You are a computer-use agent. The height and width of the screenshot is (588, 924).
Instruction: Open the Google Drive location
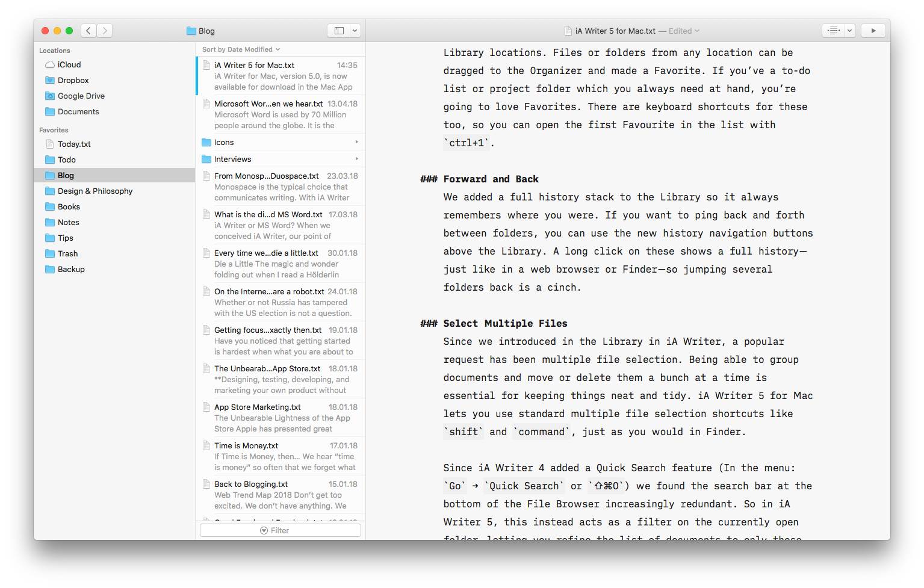pos(81,96)
